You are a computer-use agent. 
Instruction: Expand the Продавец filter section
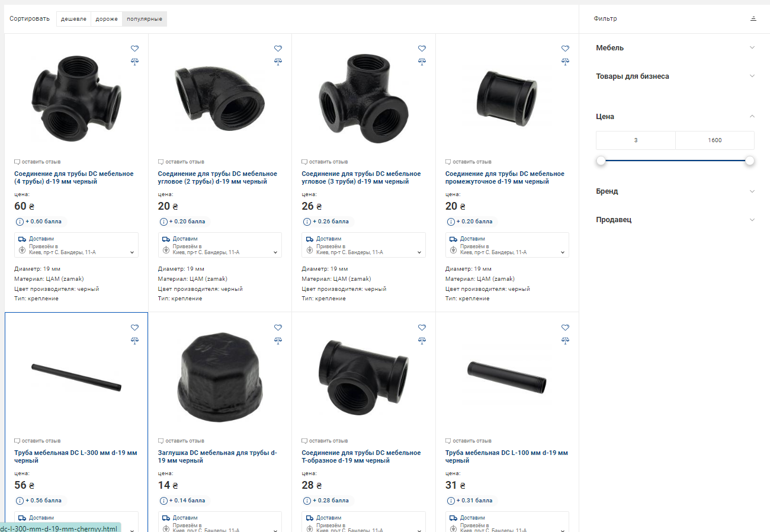(675, 220)
